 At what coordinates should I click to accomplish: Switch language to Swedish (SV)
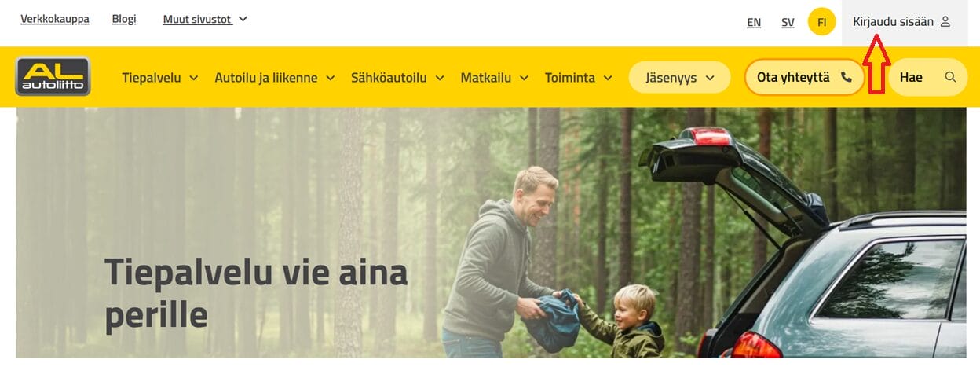tap(788, 22)
